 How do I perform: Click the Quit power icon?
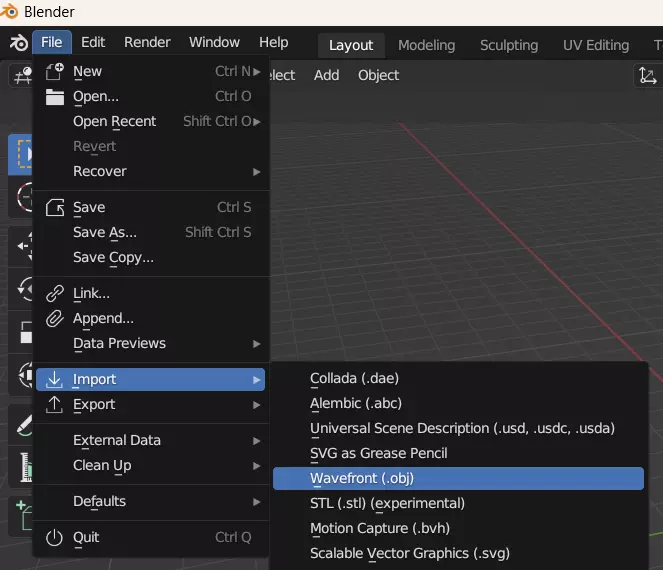pyautogui.click(x=55, y=537)
